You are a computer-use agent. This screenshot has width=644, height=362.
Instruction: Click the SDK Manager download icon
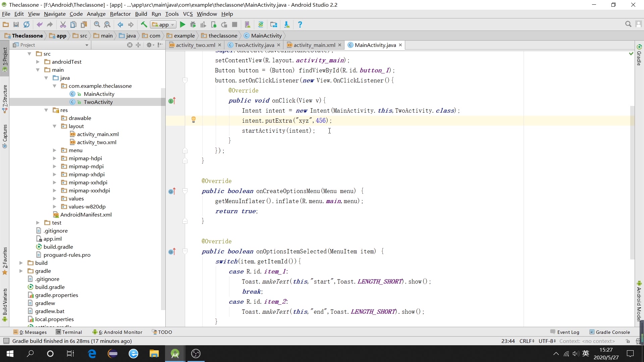287,24
